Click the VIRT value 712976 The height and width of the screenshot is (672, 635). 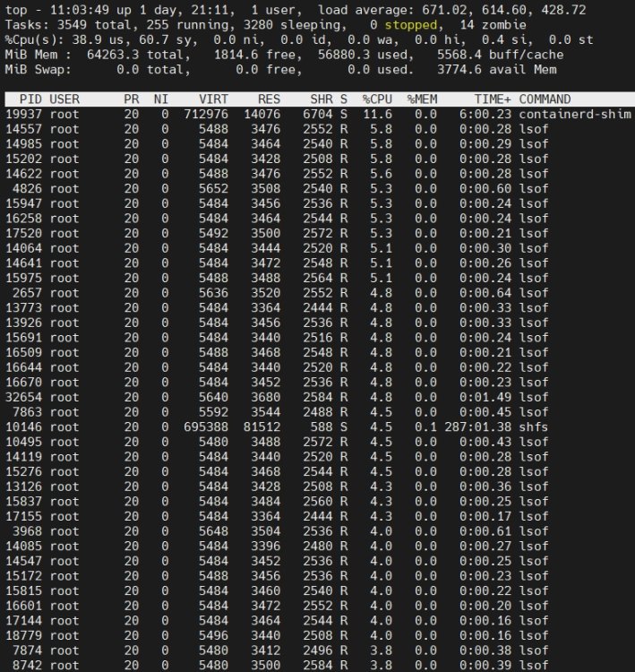206,115
